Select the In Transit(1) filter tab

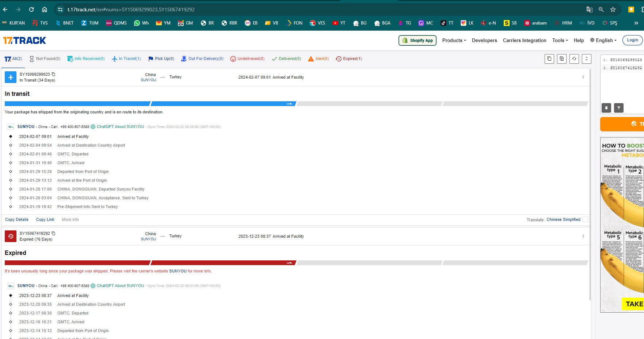coord(126,59)
